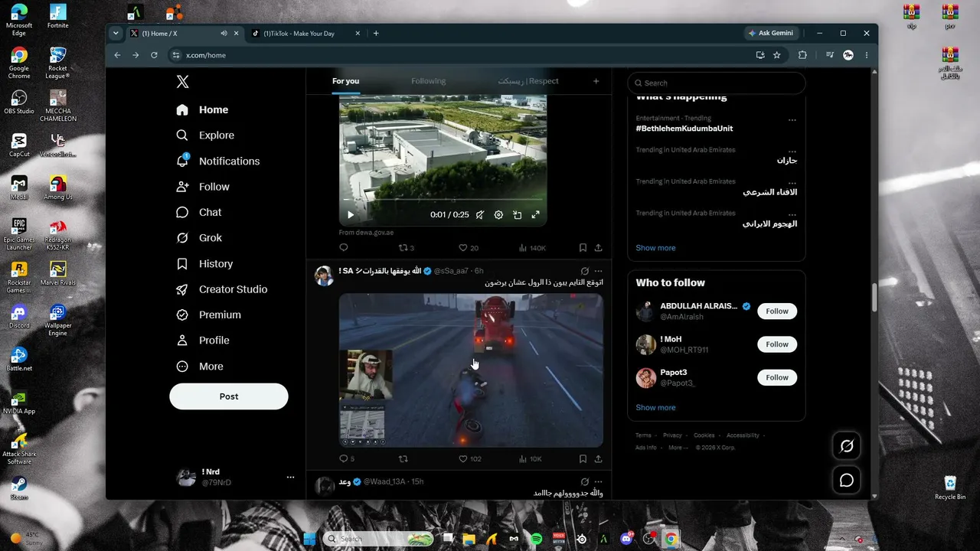Open more options for the Waad_13A post
The height and width of the screenshot is (551, 980).
click(x=598, y=482)
